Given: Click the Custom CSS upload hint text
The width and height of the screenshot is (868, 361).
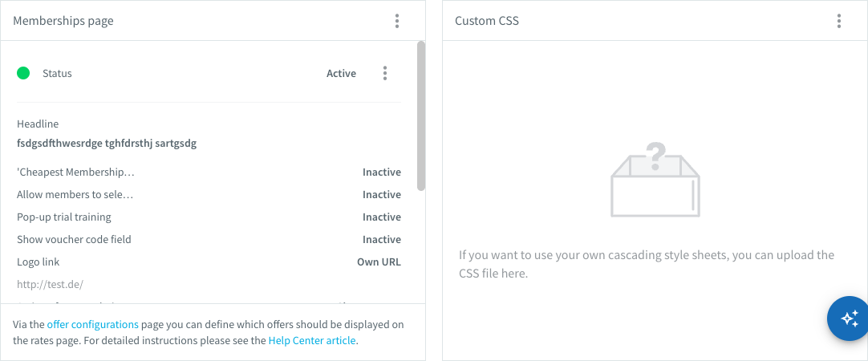Looking at the screenshot, I should tap(647, 264).
